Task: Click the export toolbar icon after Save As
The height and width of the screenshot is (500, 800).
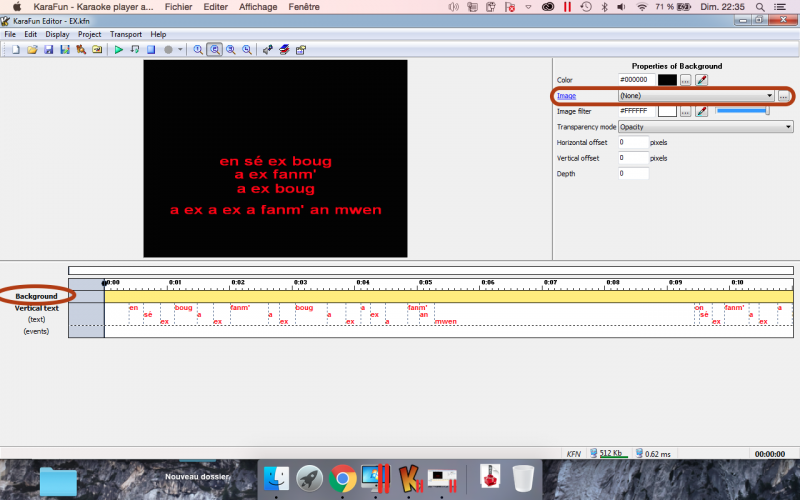Action: [x=81, y=49]
